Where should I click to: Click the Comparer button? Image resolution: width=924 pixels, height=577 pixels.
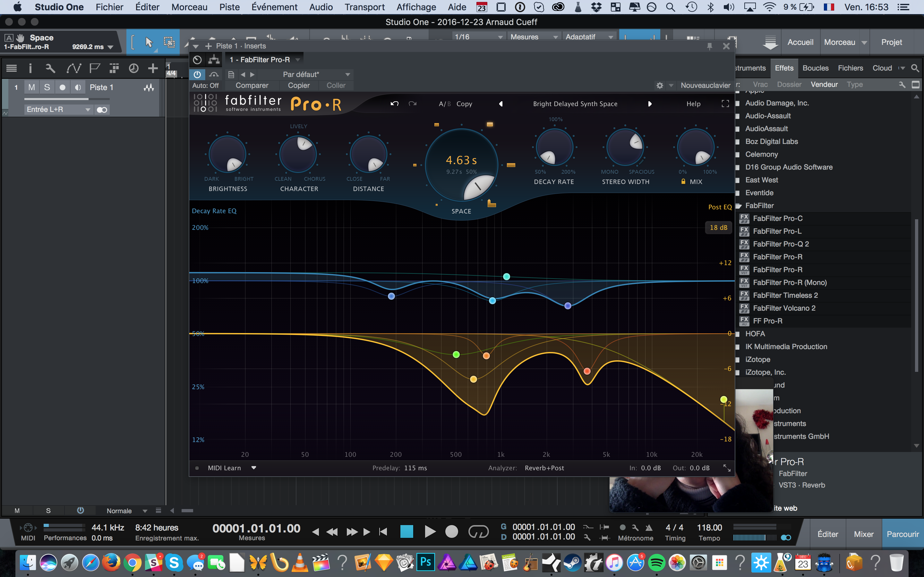(x=252, y=86)
